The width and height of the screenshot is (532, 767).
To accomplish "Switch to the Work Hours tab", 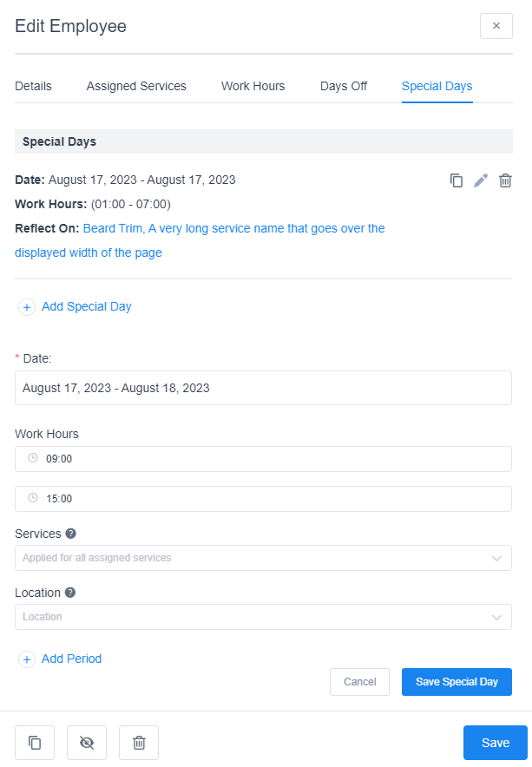I will point(253,86).
